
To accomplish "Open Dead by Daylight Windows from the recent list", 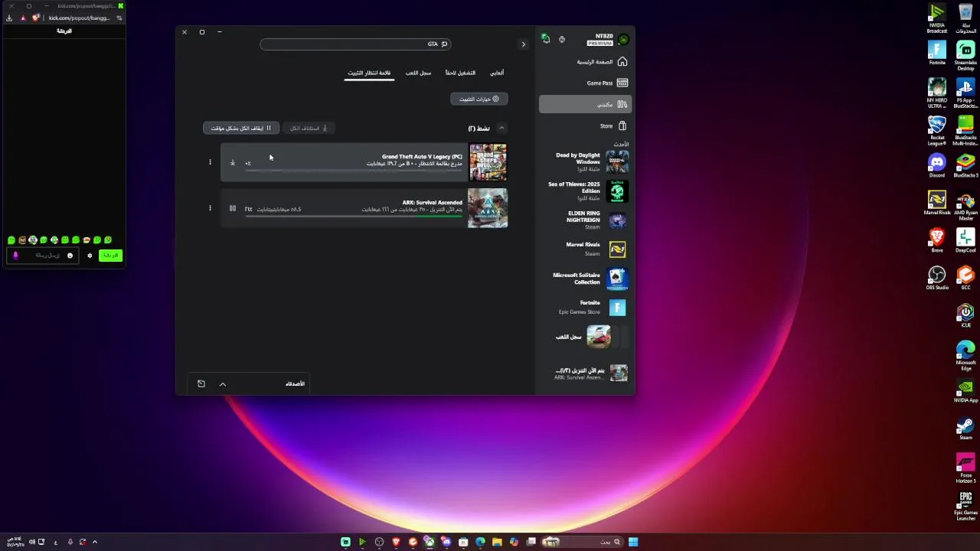I will (586, 161).
